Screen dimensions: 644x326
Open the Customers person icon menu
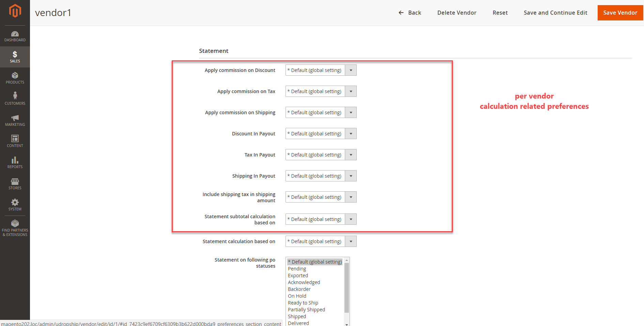click(x=15, y=99)
